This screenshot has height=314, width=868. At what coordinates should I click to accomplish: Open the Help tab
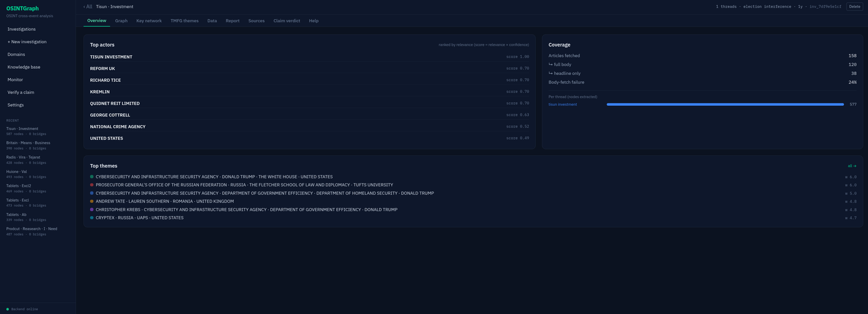[x=314, y=20]
